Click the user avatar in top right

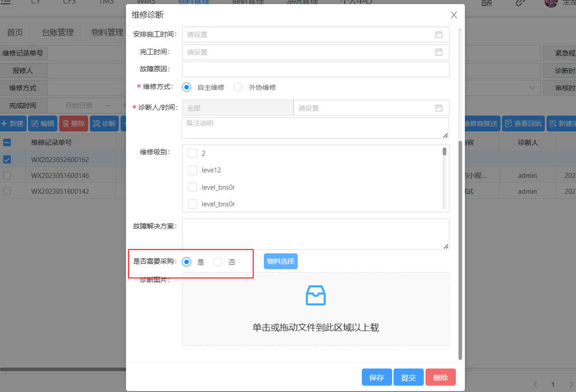(x=551, y=2)
